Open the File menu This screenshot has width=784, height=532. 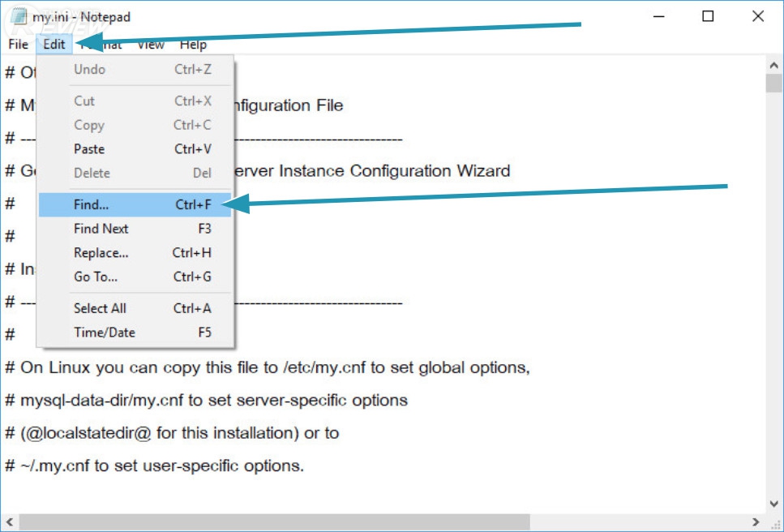click(18, 45)
